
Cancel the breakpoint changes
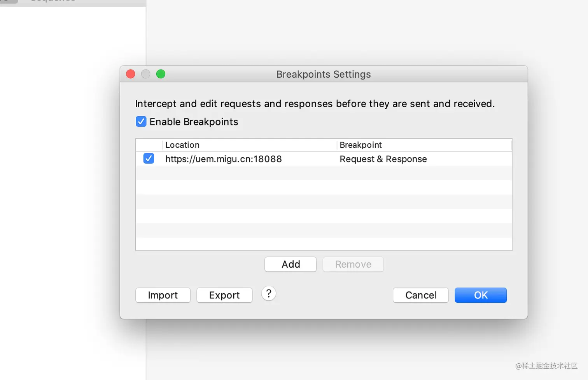point(421,295)
